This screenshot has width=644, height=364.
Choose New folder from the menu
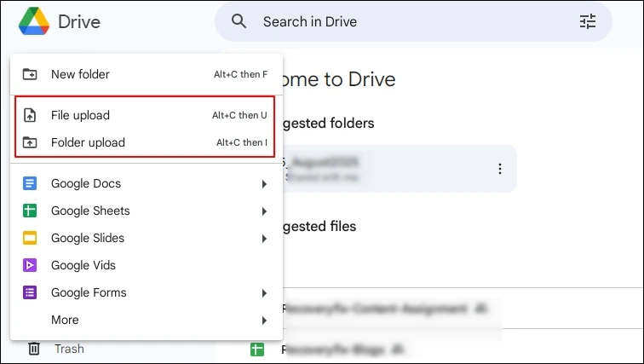pos(147,74)
